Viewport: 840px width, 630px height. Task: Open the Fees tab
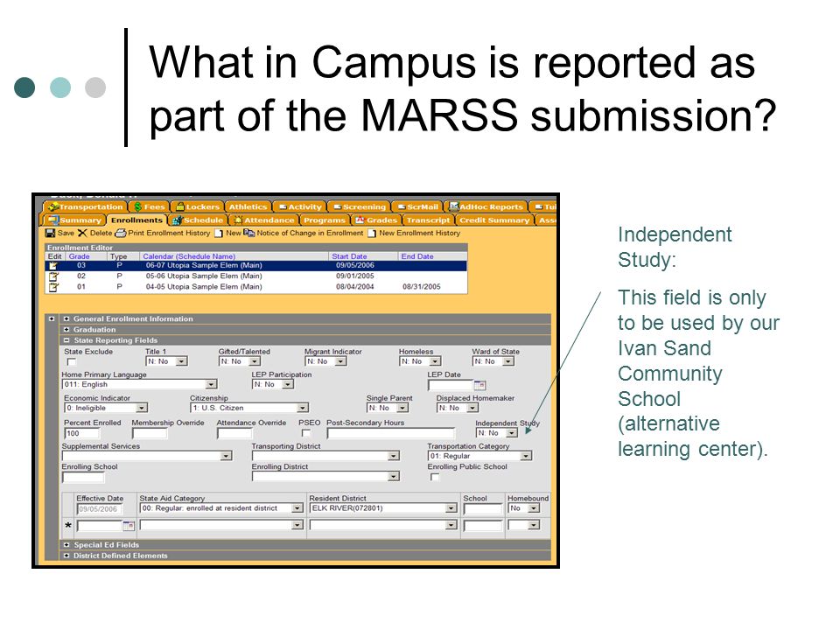(x=149, y=206)
